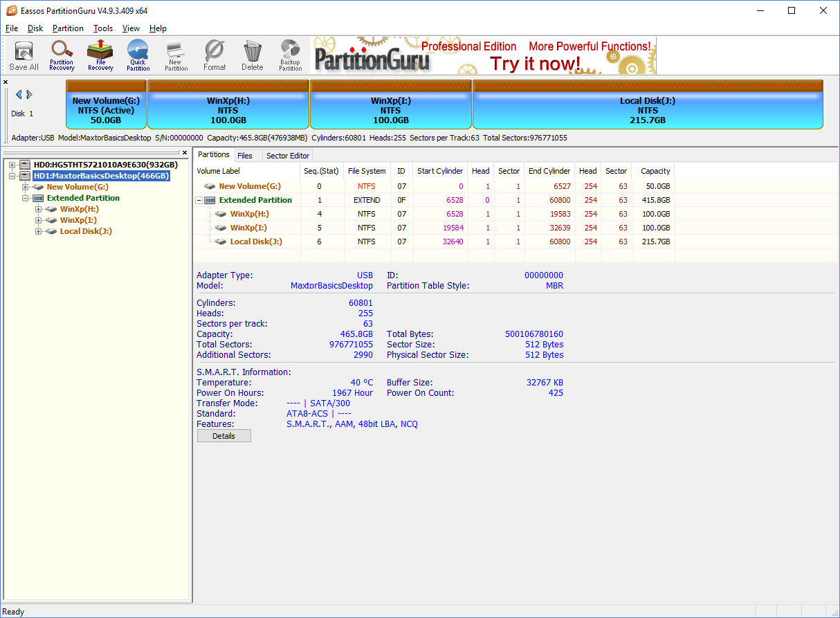Close the disk tree side panel
The height and width of the screenshot is (618, 840).
185,152
